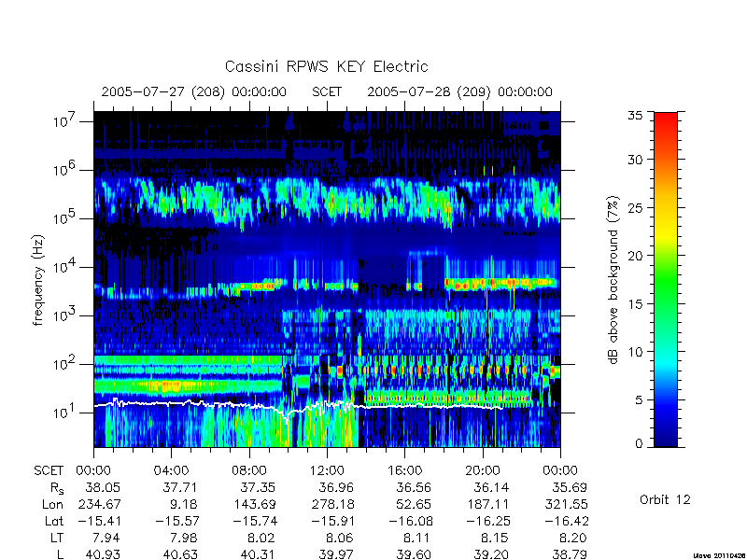Click the Lat value -15.41

click(x=99, y=521)
